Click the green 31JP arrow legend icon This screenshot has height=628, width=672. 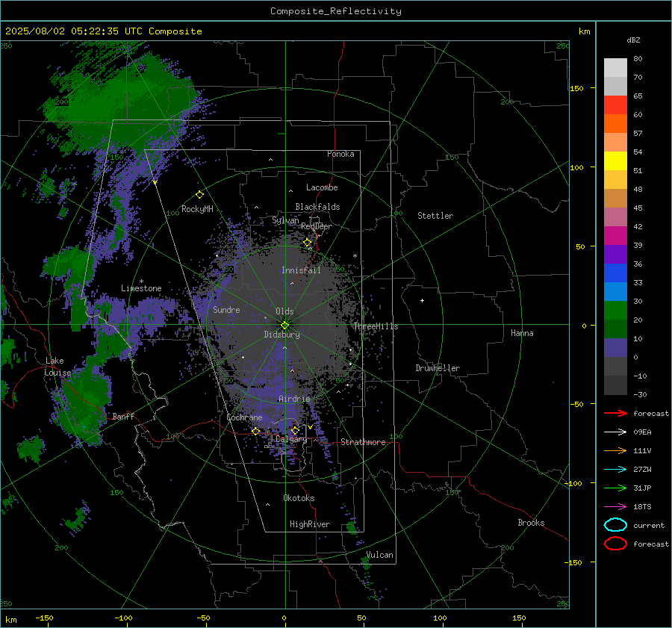[615, 488]
